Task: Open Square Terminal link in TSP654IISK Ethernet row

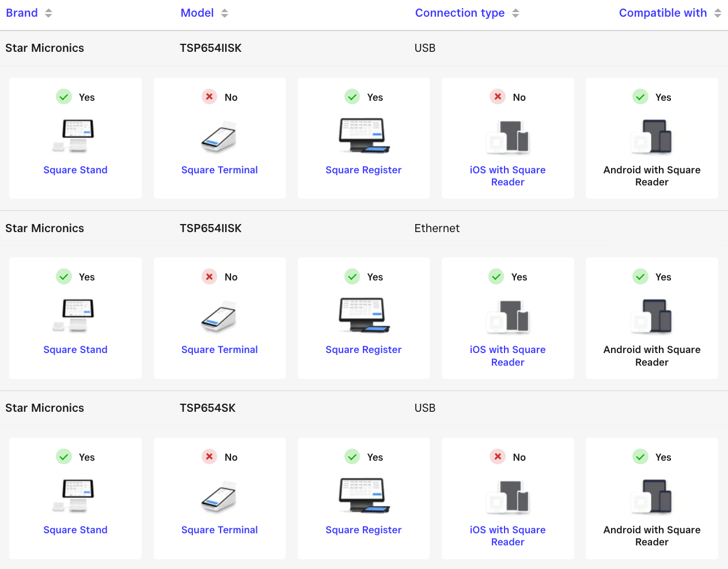Action: 219,350
